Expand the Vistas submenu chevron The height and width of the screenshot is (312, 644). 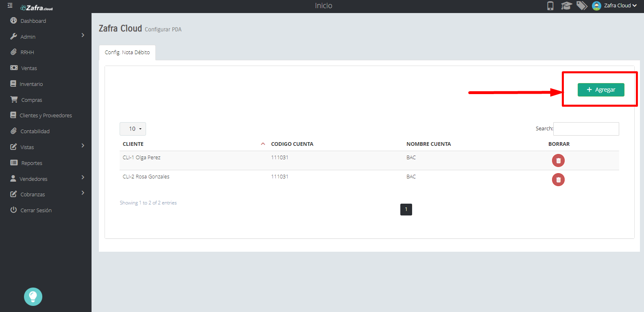[83, 145]
